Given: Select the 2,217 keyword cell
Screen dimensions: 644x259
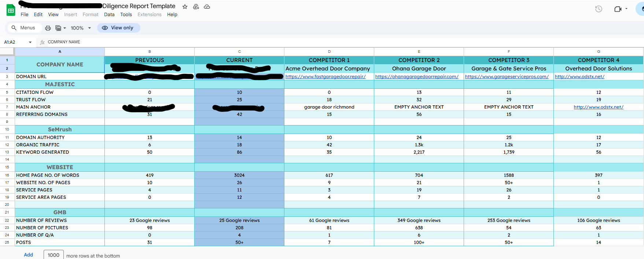Looking at the screenshot, I should point(419,152).
